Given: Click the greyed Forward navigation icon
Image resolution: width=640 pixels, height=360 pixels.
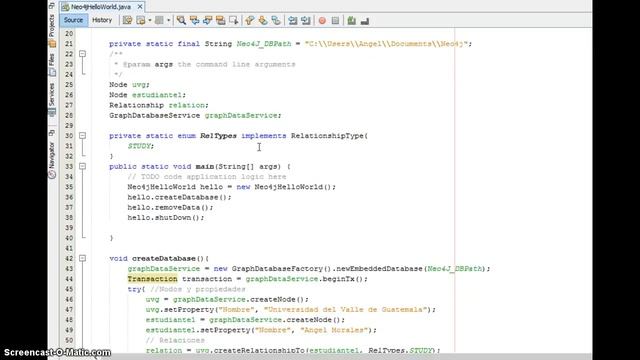Looking at the screenshot, I should (x=159, y=20).
